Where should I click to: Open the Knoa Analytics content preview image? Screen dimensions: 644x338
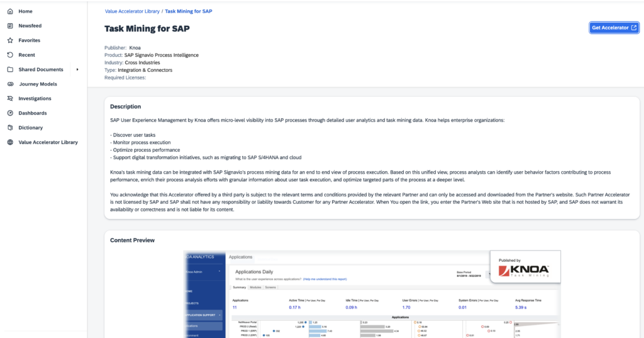[x=372, y=294]
